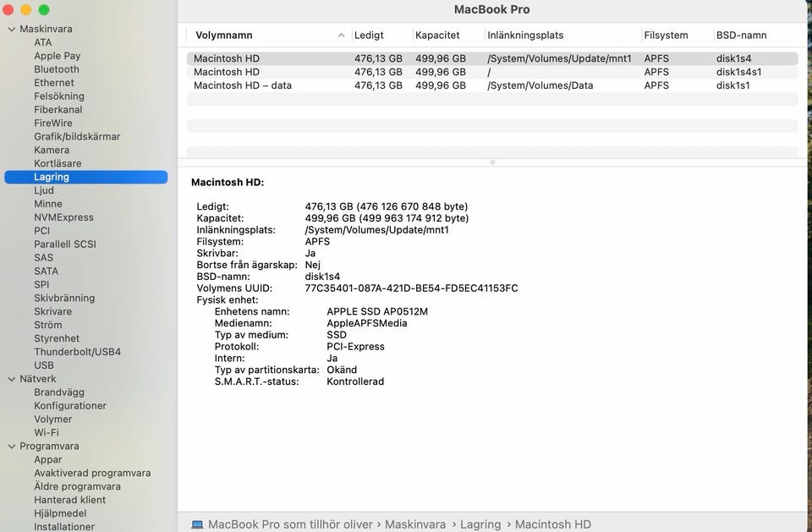Click the volume UUID value 77C35401-087A-421D-BE54-FD5EC41153FC
The height and width of the screenshot is (532, 812).
pyautogui.click(x=411, y=288)
